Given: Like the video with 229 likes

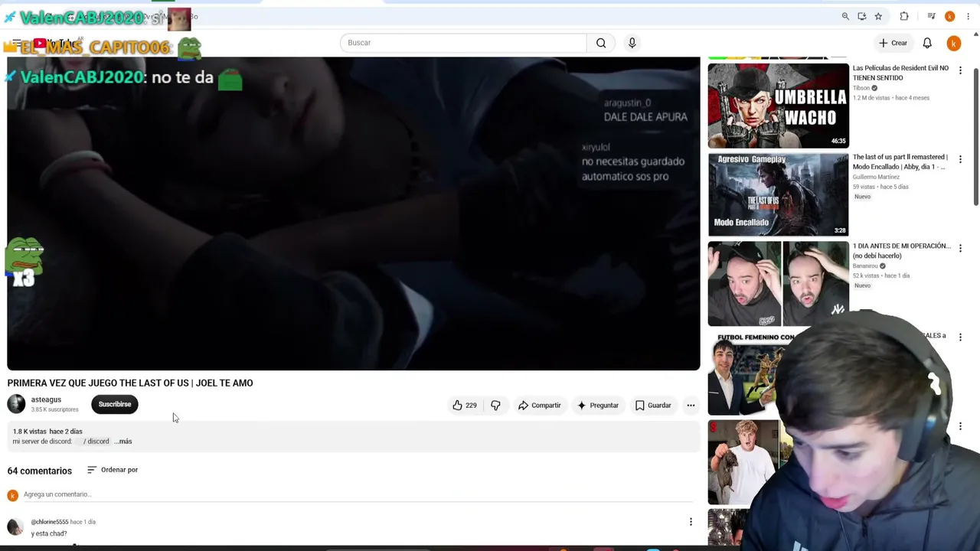Looking at the screenshot, I should pos(465,406).
